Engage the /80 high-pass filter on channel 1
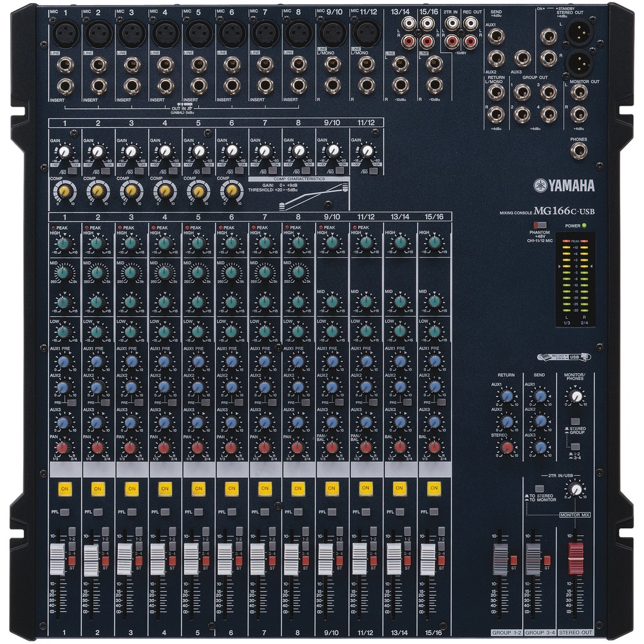 point(72,171)
